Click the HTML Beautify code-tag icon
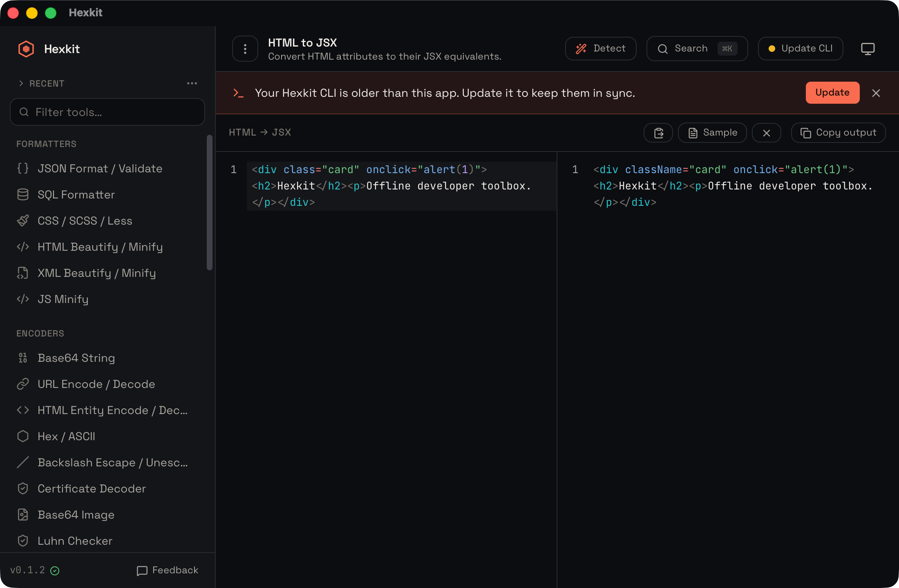Viewport: 899px width, 588px height. pos(23,247)
